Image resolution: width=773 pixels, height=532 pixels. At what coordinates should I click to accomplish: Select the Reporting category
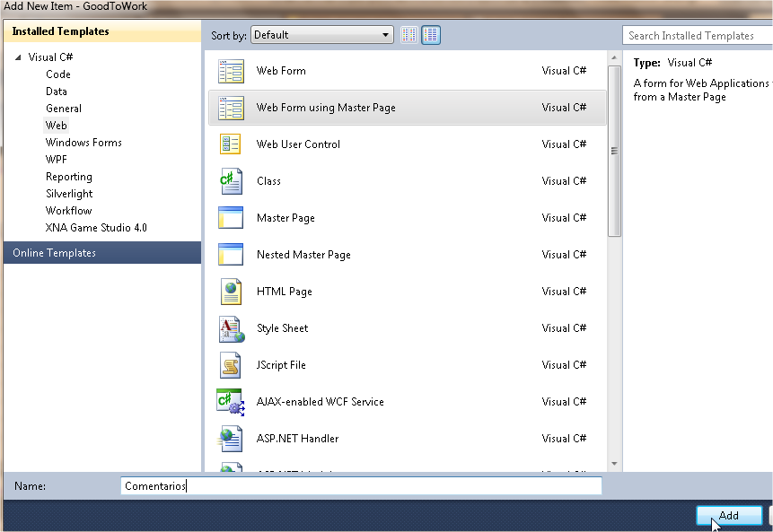coord(69,177)
